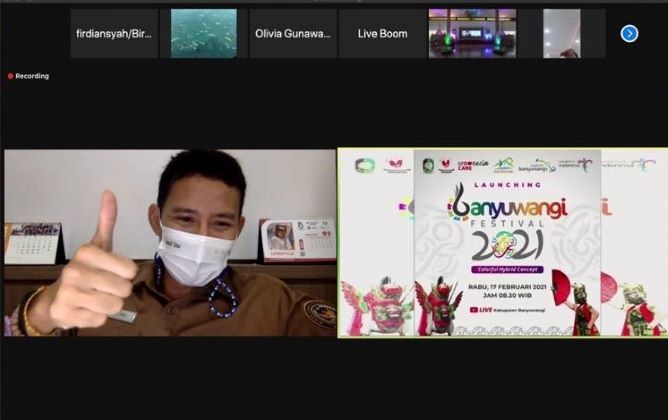Click the right desk calendar in speaker video
The image size is (668, 420).
(x=298, y=240)
